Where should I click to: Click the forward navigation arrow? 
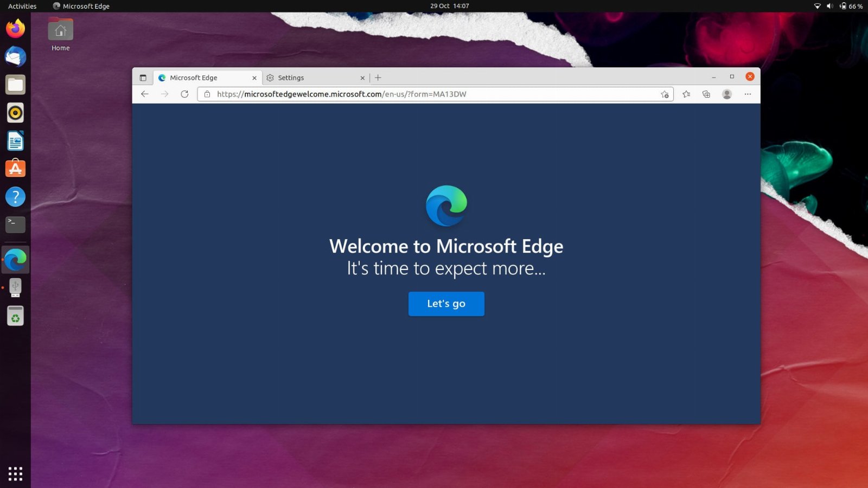pyautogui.click(x=164, y=94)
